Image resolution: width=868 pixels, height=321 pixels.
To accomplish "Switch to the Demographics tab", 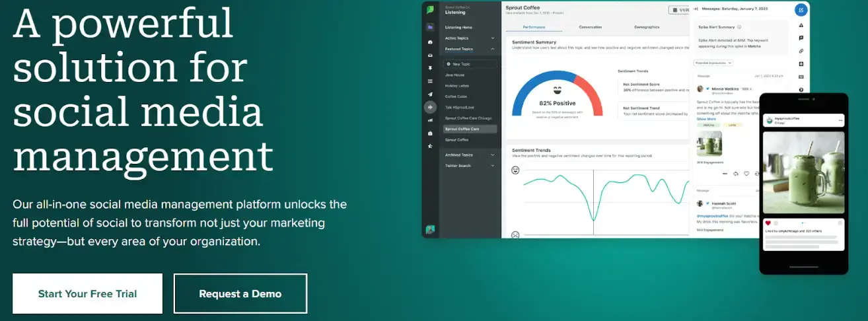I will [647, 27].
